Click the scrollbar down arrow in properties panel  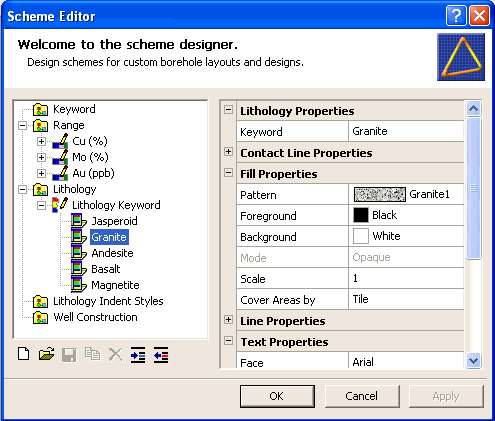point(473,360)
